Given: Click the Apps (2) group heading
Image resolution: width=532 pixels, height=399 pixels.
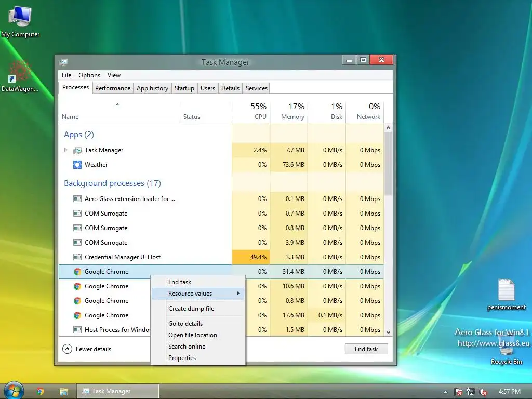Looking at the screenshot, I should pos(79,135).
